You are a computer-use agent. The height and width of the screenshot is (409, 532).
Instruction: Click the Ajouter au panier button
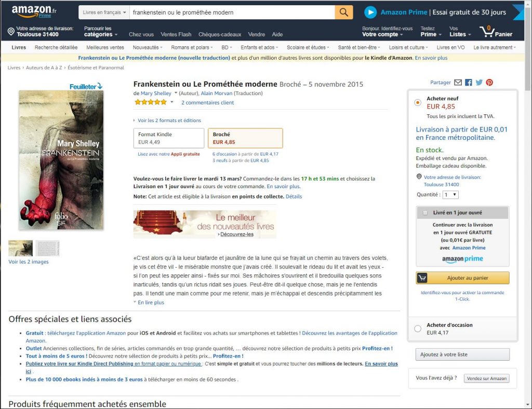[x=462, y=278]
